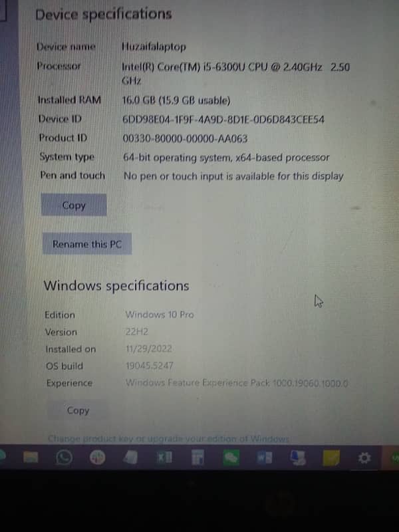Copy the device specifications
The image size is (399, 532).
pyautogui.click(x=74, y=205)
